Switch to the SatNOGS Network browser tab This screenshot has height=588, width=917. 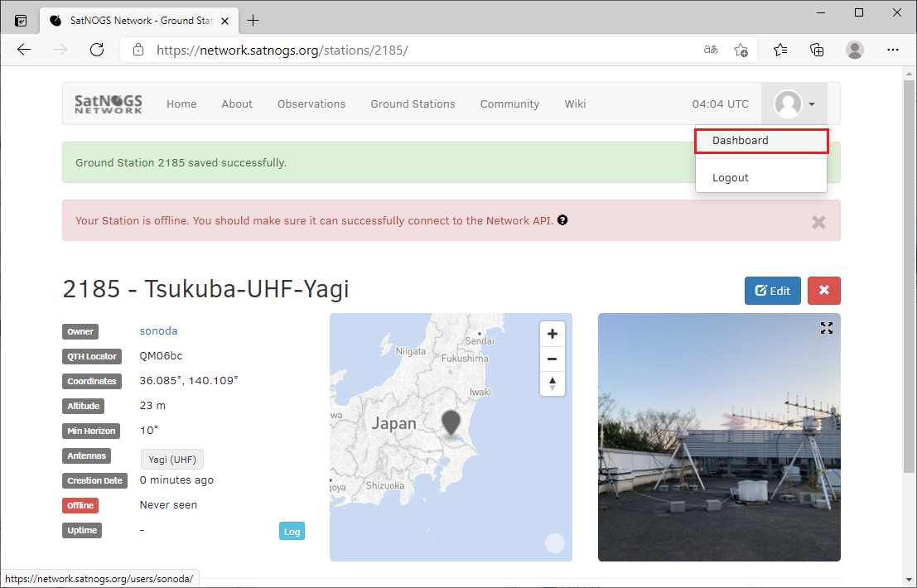pyautogui.click(x=133, y=20)
